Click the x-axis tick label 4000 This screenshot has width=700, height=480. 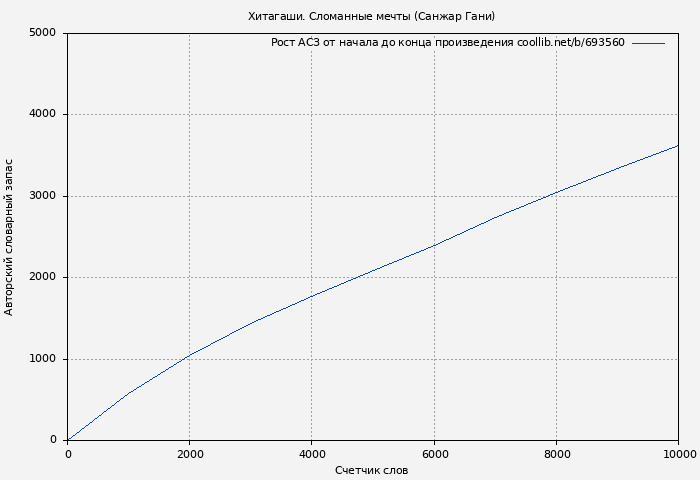[x=312, y=454]
